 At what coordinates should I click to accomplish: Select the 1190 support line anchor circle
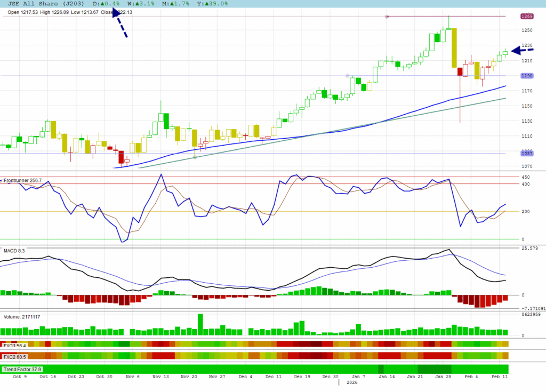click(348, 76)
